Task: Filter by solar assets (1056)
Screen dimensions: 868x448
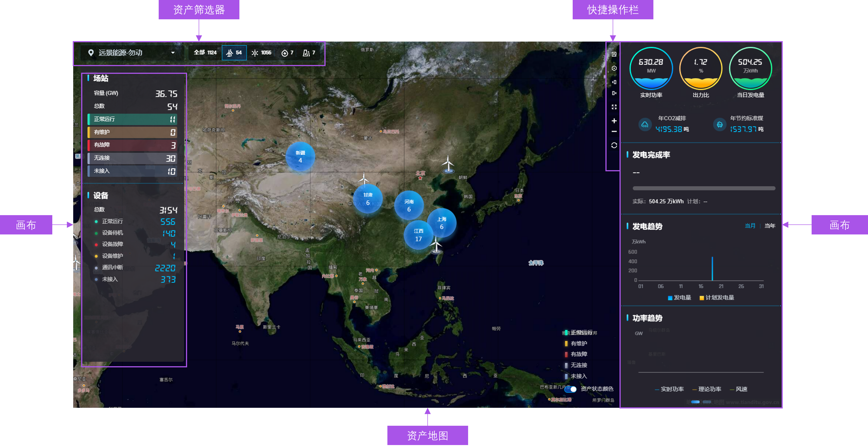Action: 261,53
